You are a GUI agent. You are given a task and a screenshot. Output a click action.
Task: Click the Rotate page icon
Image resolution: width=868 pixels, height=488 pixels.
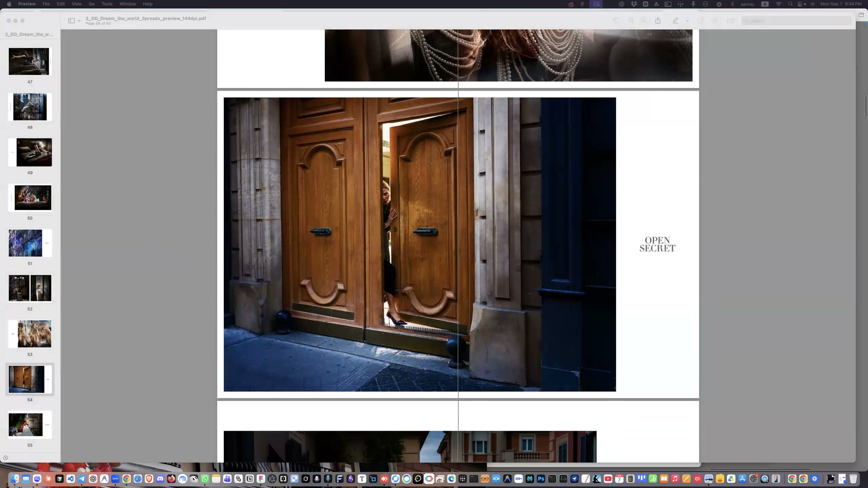pos(701,21)
